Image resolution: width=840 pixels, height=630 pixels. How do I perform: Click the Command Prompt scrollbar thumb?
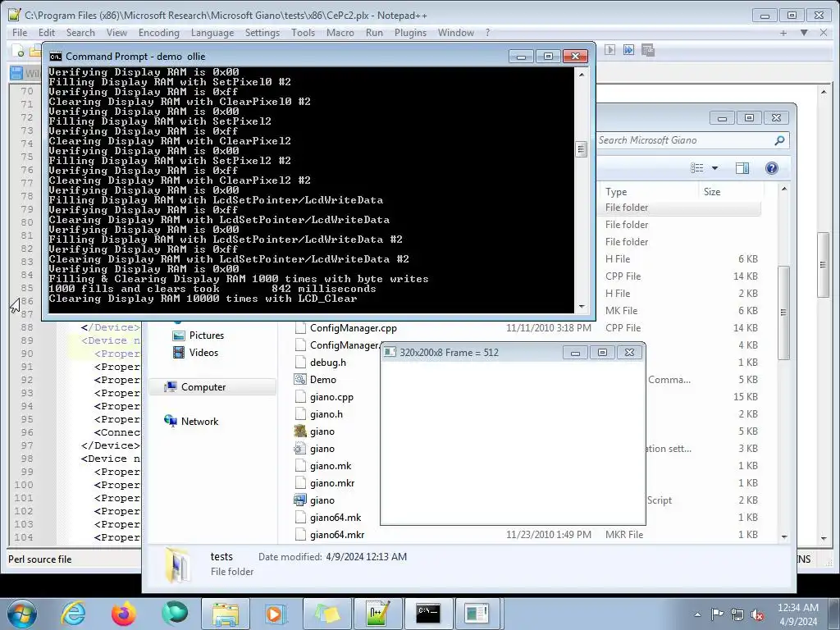pos(582,149)
